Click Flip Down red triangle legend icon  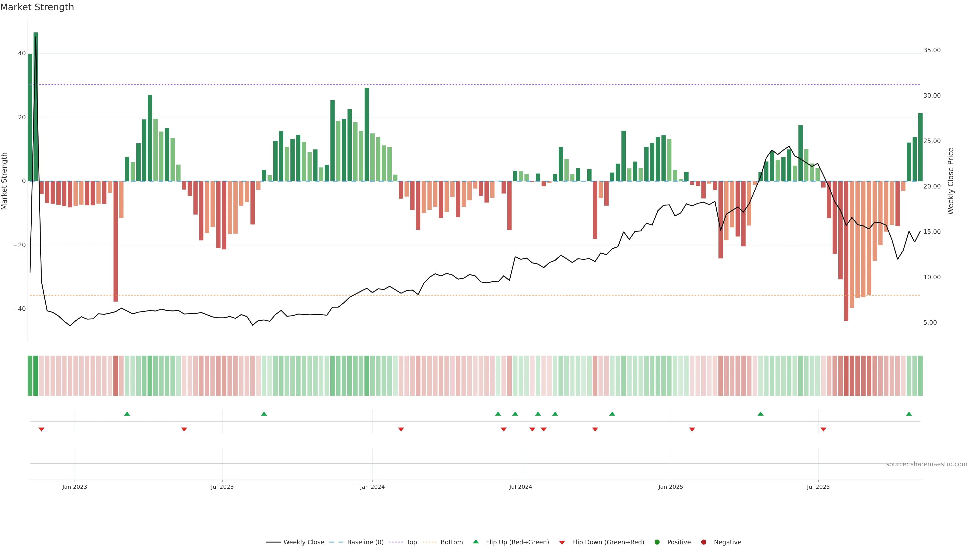pyautogui.click(x=562, y=543)
